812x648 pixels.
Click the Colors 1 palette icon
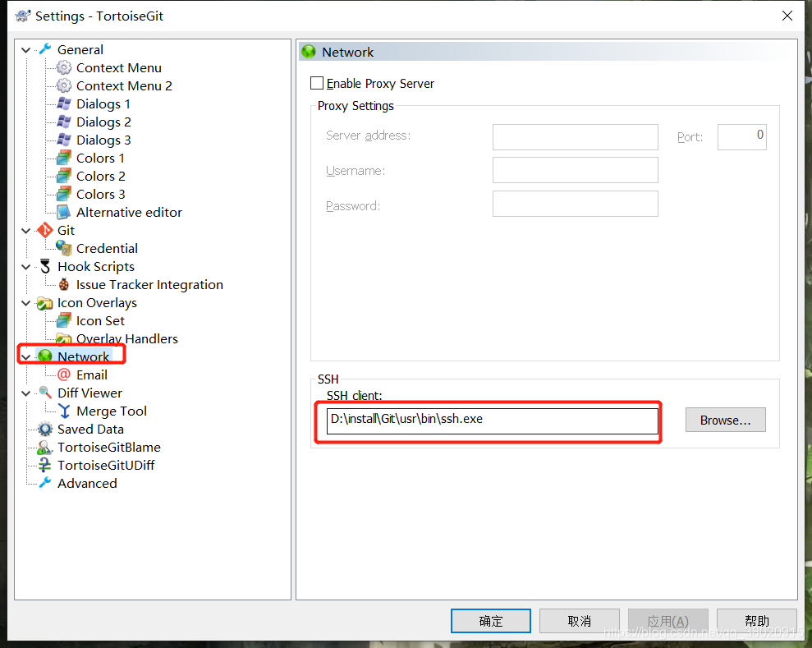click(x=64, y=158)
